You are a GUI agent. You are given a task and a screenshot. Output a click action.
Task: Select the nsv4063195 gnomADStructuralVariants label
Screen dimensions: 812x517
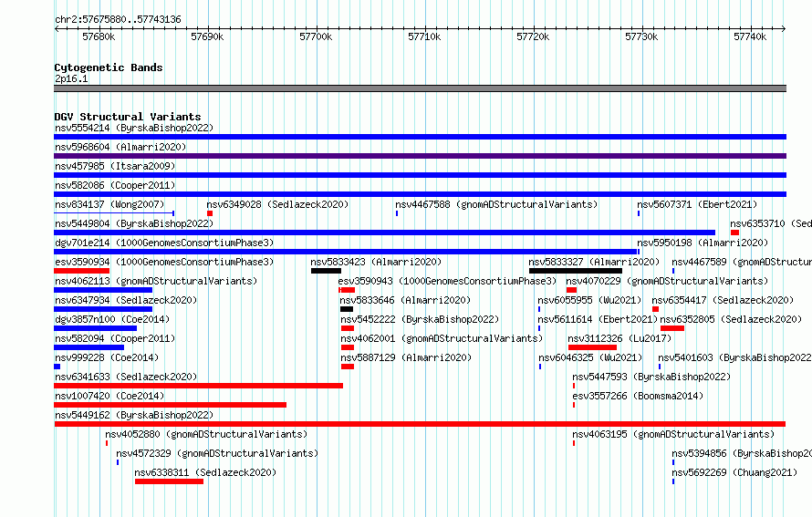[x=673, y=434]
